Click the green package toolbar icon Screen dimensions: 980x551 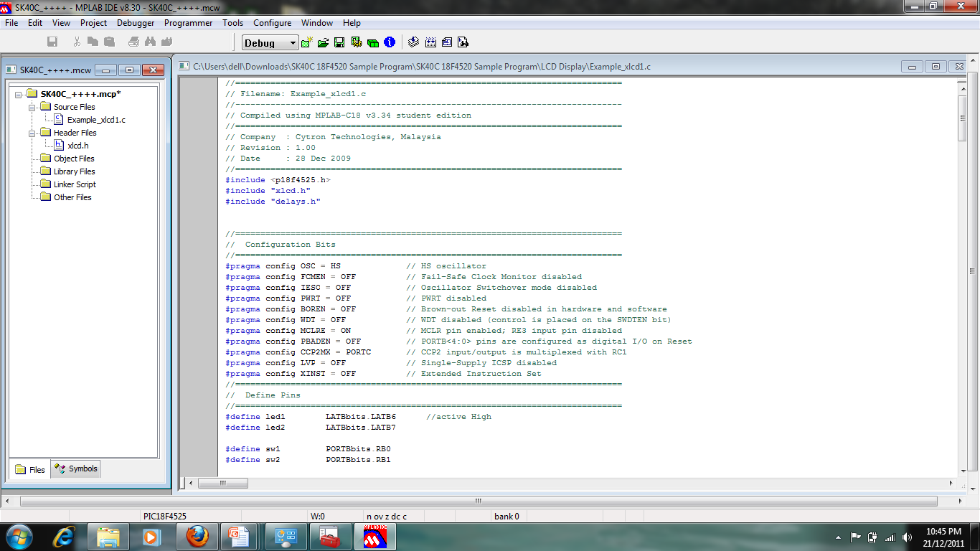[x=372, y=42]
